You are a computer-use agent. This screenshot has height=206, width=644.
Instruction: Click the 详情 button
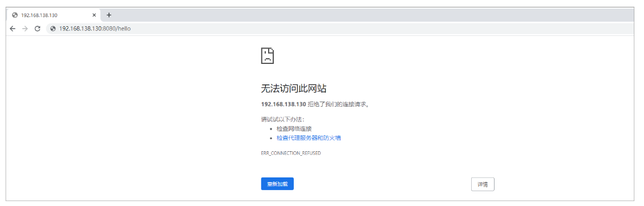point(483,184)
